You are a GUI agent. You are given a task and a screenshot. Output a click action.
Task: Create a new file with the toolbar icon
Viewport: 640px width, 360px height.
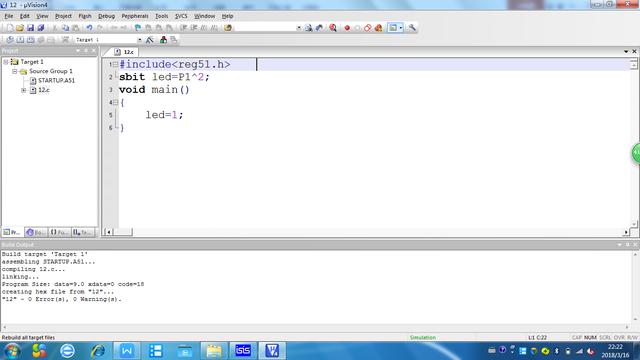(10, 28)
